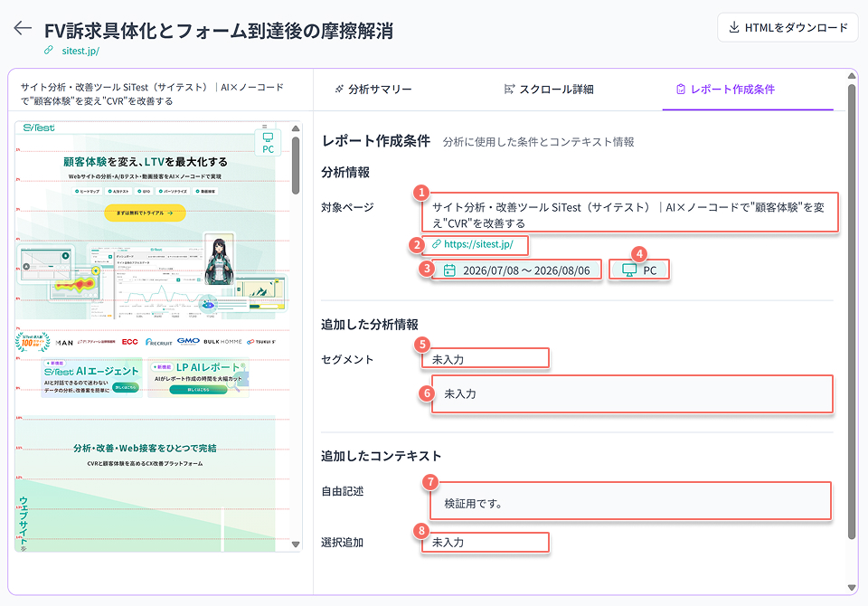Click the yellow まずは無料でトライアル button in preview
The height and width of the screenshot is (606, 868).
[145, 213]
